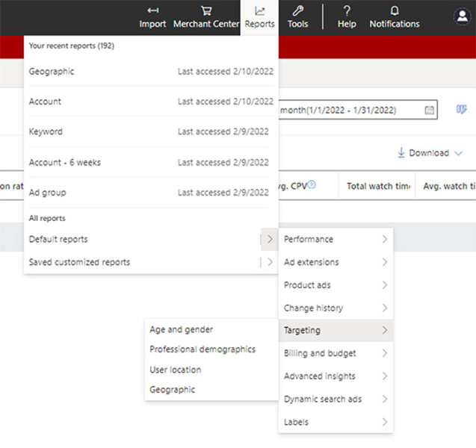
Task: Click the Reports tab in top bar
Action: click(x=259, y=16)
